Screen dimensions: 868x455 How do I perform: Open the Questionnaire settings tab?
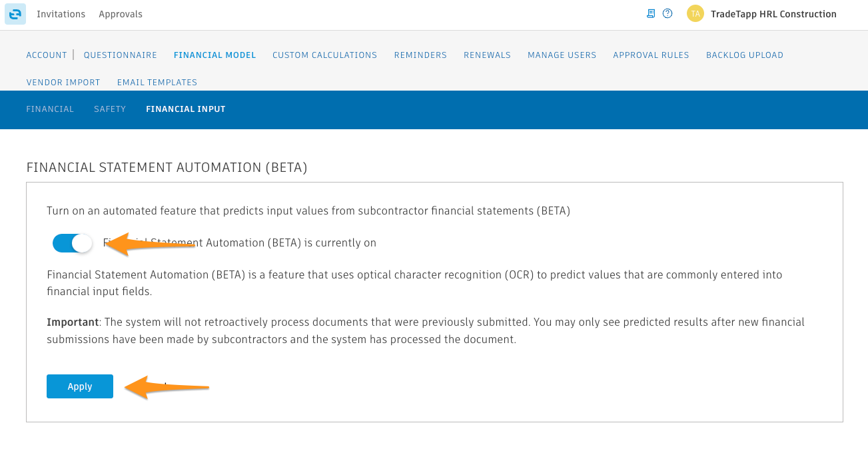pyautogui.click(x=121, y=55)
